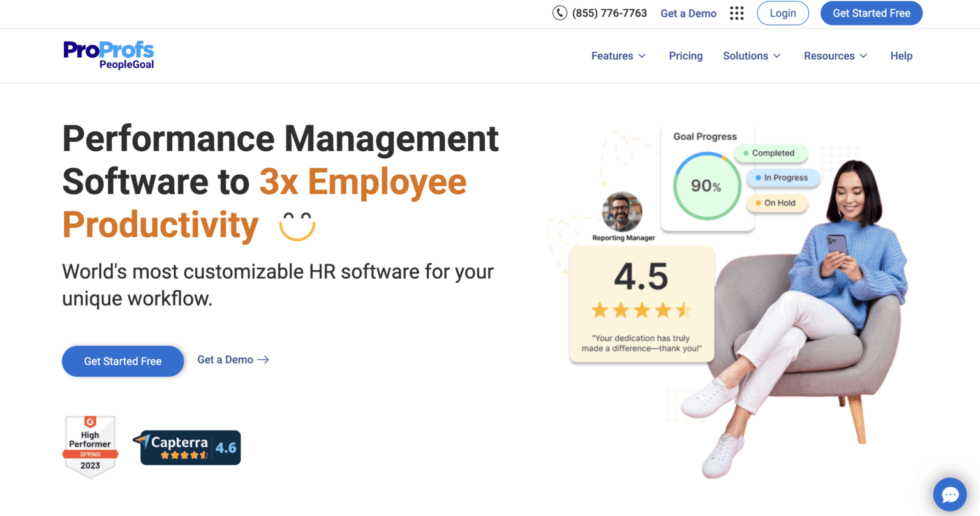The image size is (980, 516).
Task: Click the smiley face next to Productivity
Action: (x=297, y=225)
